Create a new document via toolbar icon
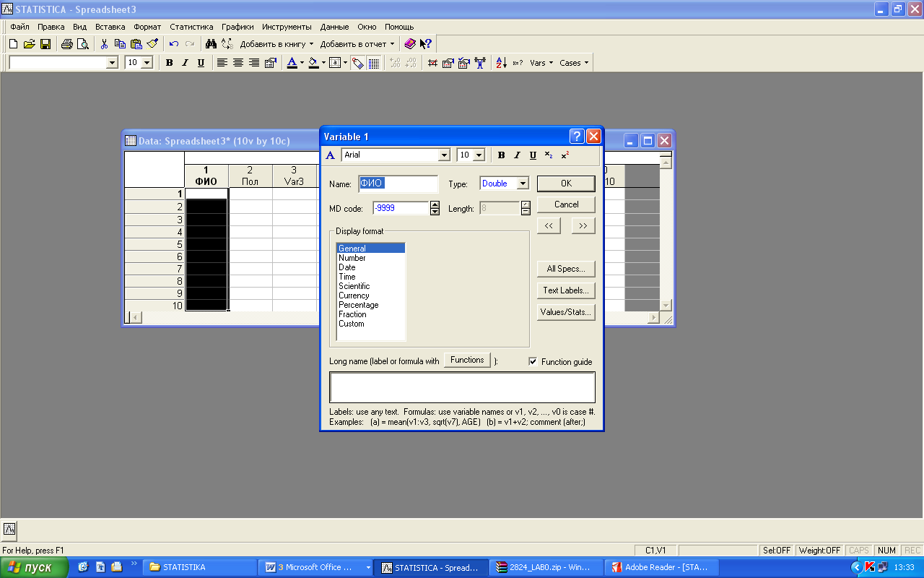Screen dimensions: 924x578 pos(13,44)
